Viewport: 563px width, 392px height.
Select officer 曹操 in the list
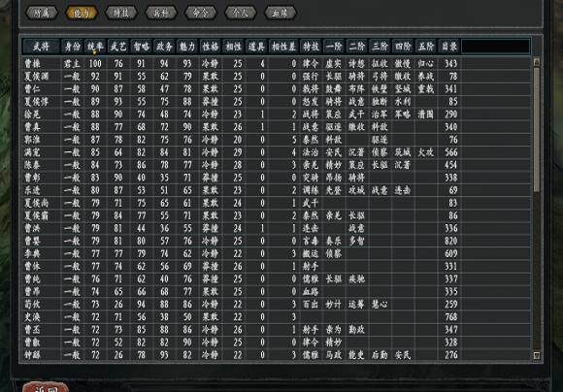coord(276,63)
